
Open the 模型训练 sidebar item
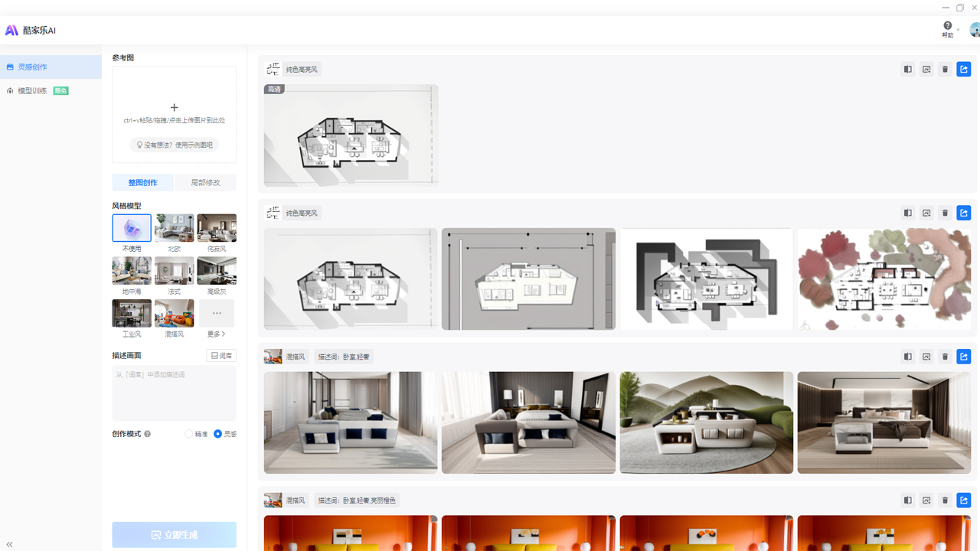[51, 90]
